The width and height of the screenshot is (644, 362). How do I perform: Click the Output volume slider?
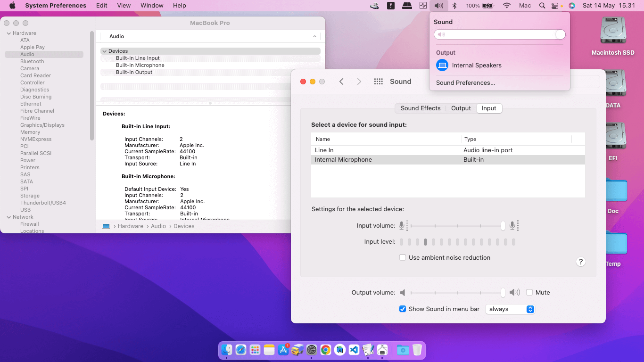[x=456, y=292]
